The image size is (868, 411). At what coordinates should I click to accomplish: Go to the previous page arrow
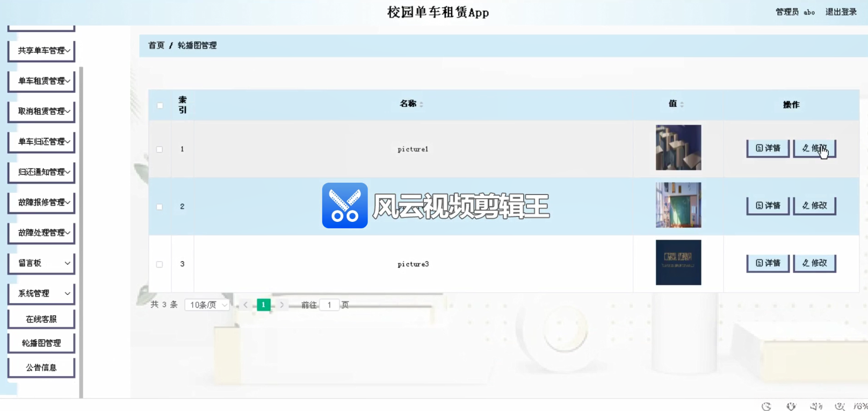245,305
